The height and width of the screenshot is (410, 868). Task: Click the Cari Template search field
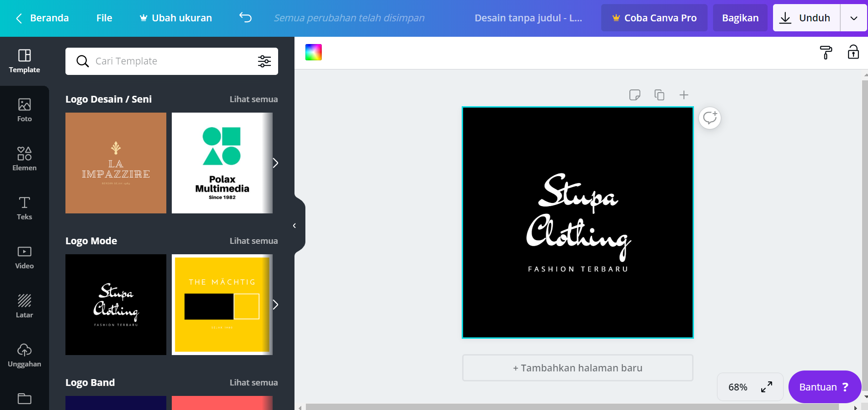point(172,61)
